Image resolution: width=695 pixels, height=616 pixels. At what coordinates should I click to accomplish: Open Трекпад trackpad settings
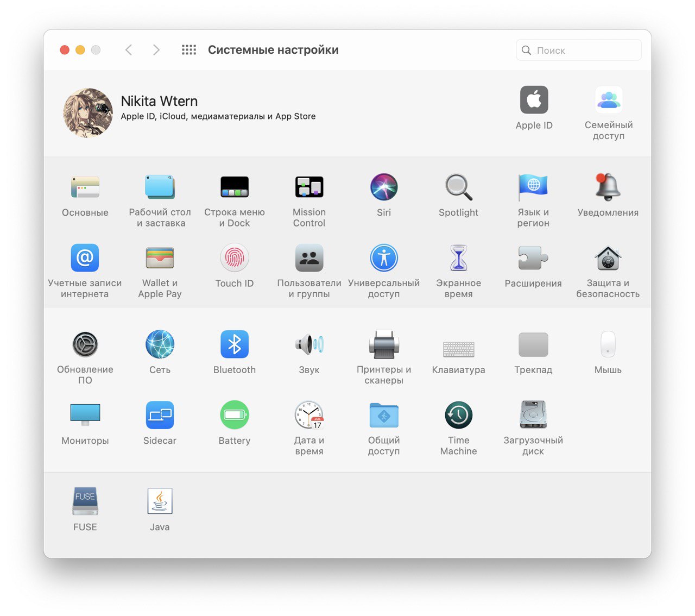click(533, 344)
